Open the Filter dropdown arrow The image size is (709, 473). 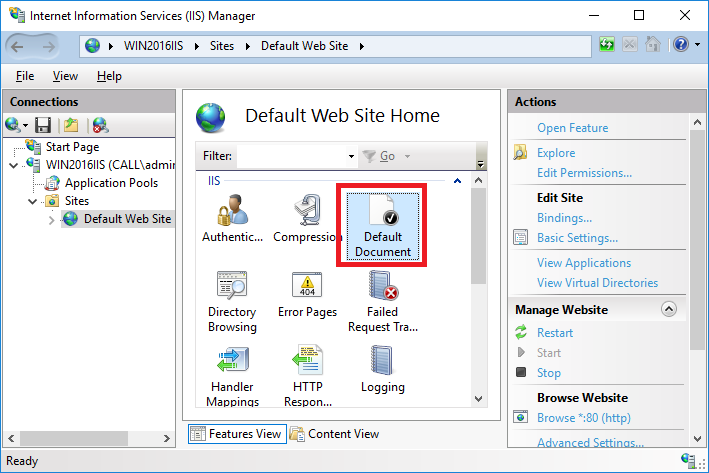pyautogui.click(x=351, y=156)
